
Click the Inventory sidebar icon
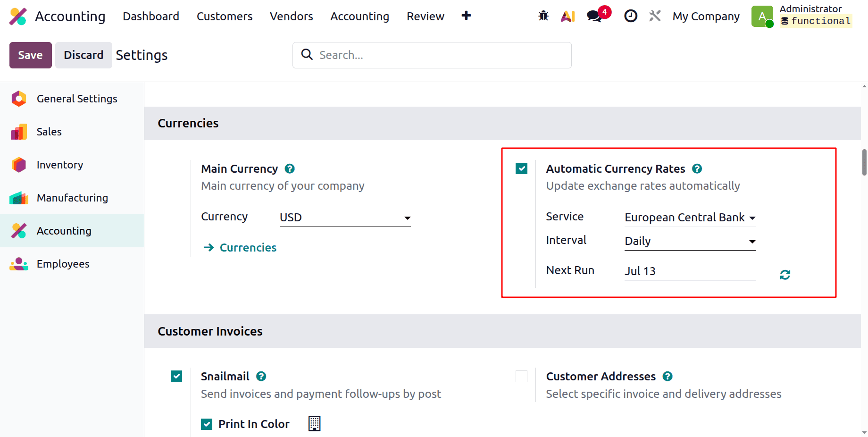tap(19, 165)
